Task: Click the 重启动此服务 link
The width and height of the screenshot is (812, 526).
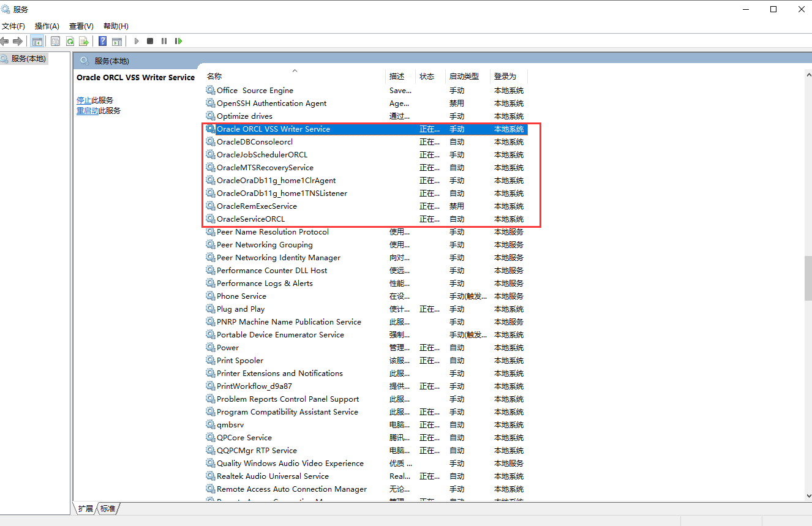Action: tap(97, 111)
